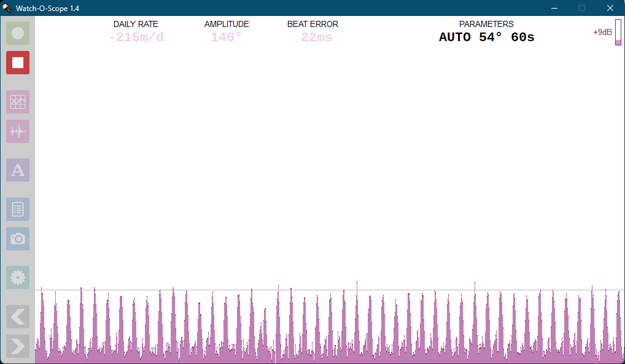
Task: Go to previous with the left chevron
Action: point(18,317)
